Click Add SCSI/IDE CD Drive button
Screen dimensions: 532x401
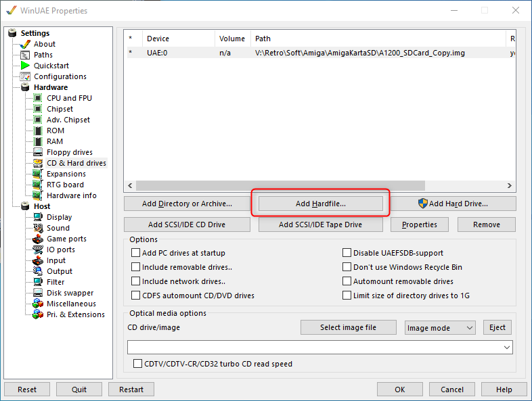(187, 225)
